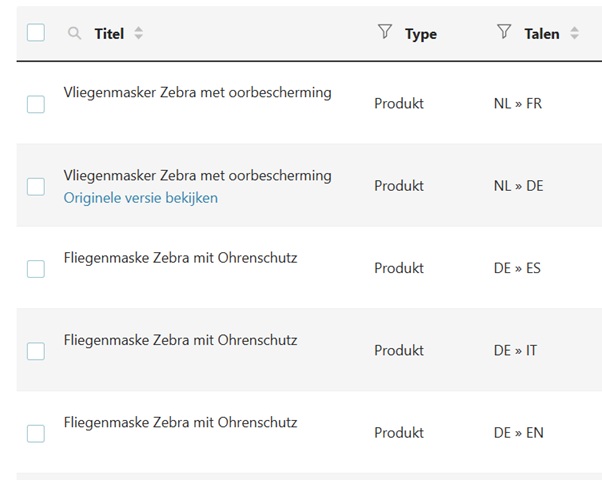
Task: Open the Fliegenmaske Zebra title for DE » ES
Action: click(180, 258)
